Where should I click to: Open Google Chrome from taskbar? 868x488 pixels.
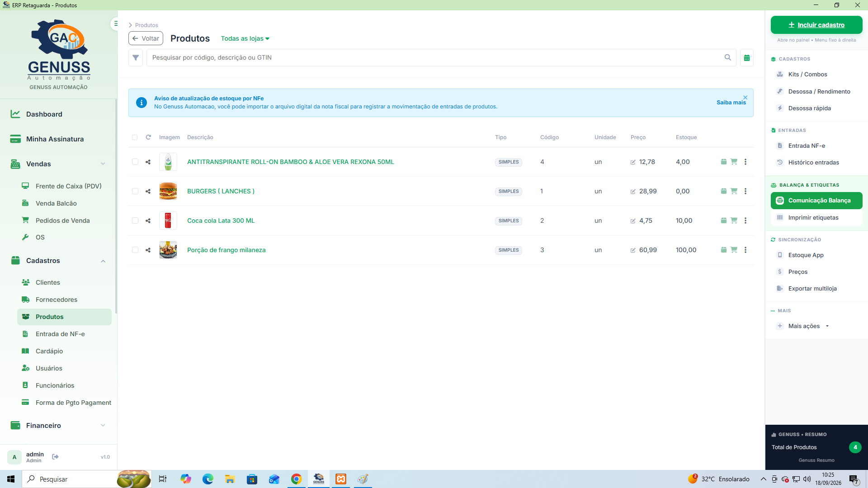[x=296, y=479]
